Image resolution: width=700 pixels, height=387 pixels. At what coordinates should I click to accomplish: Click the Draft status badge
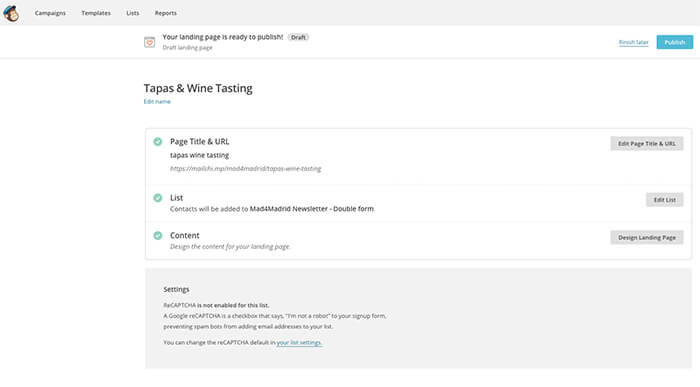298,37
